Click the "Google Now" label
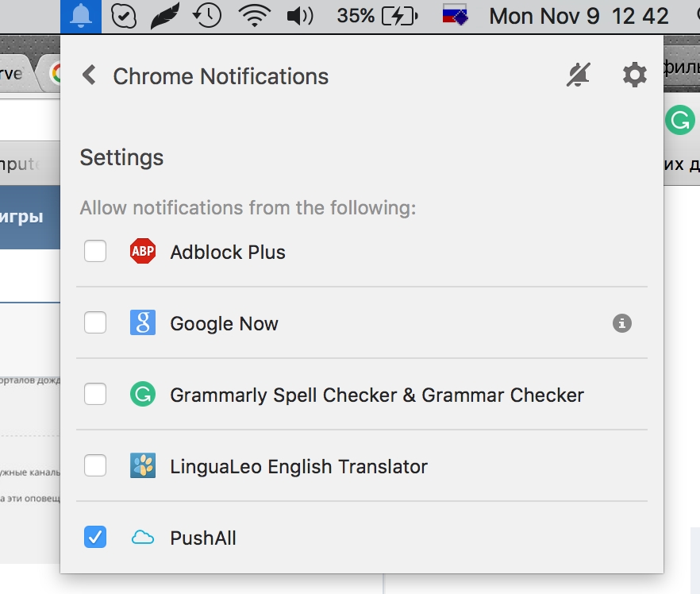Image resolution: width=700 pixels, height=594 pixels. coord(224,324)
